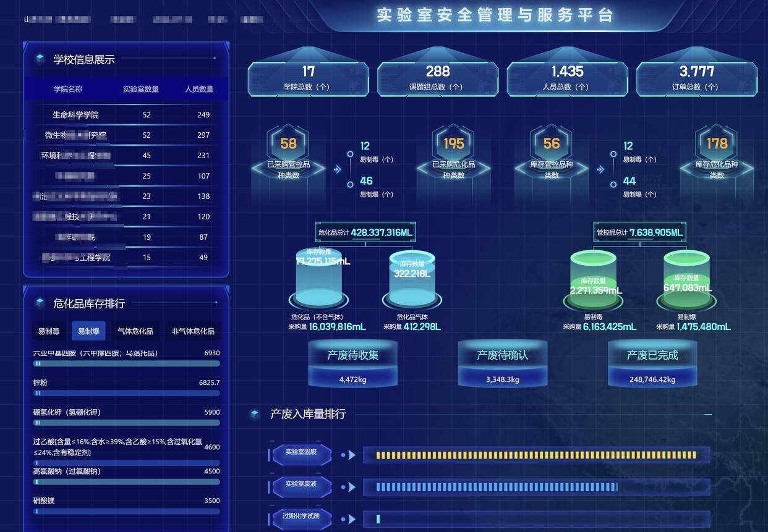Click the 锌粉 stock progress bar
Viewport: 768px width, 532px height.
(x=127, y=393)
